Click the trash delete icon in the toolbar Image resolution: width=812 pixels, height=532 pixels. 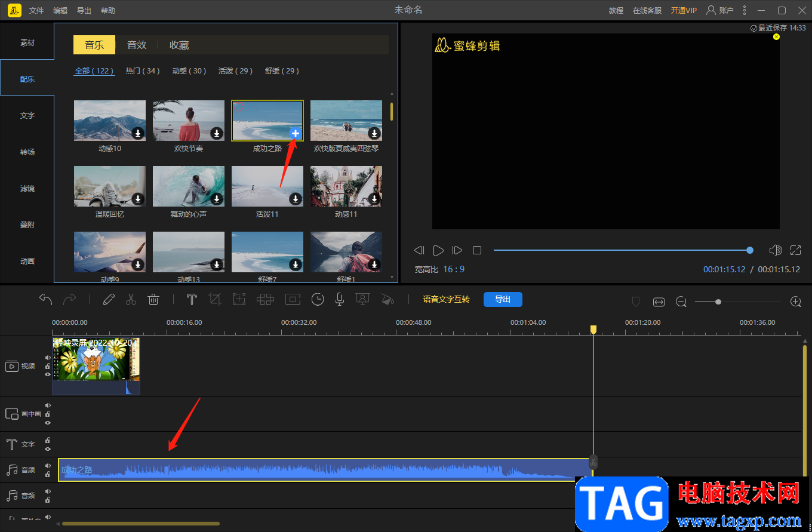pos(153,300)
